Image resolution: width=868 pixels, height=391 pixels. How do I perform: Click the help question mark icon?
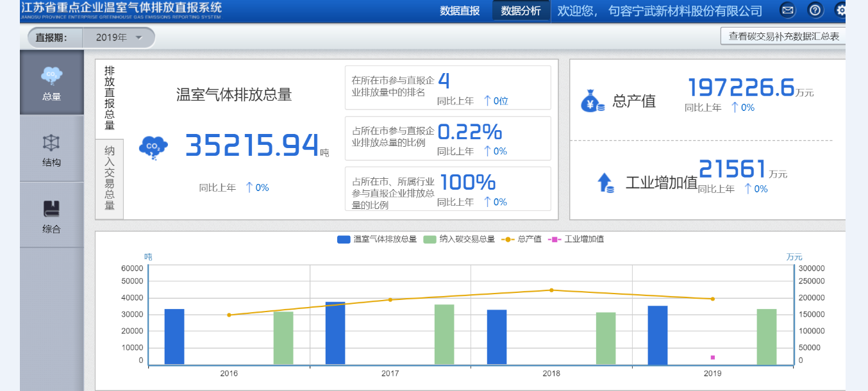pos(815,10)
